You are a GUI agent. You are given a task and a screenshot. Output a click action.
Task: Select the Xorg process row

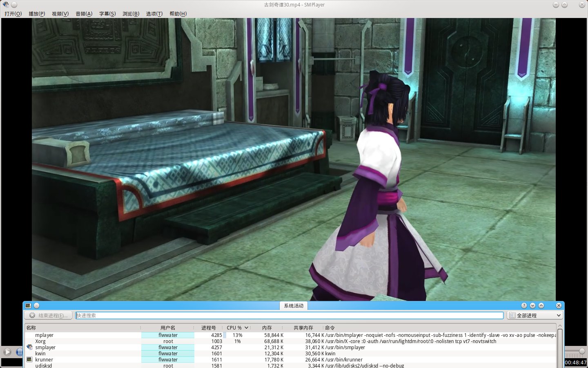pos(290,341)
